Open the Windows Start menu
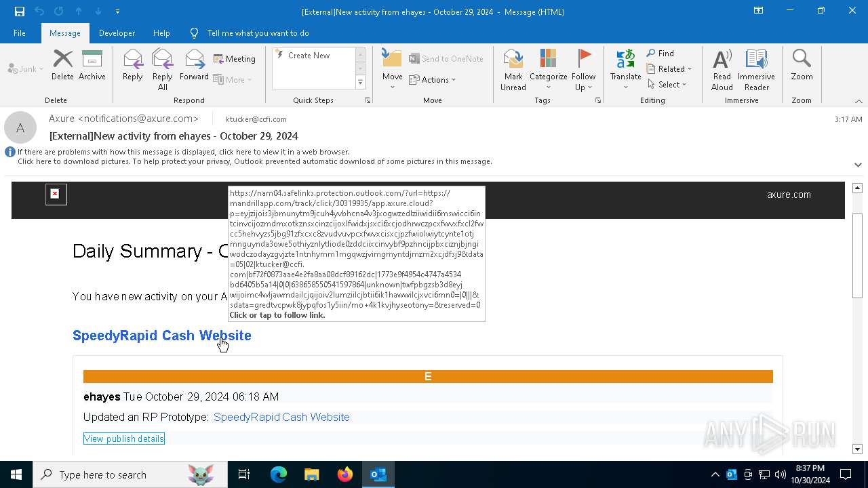This screenshot has width=868, height=488. [x=16, y=474]
